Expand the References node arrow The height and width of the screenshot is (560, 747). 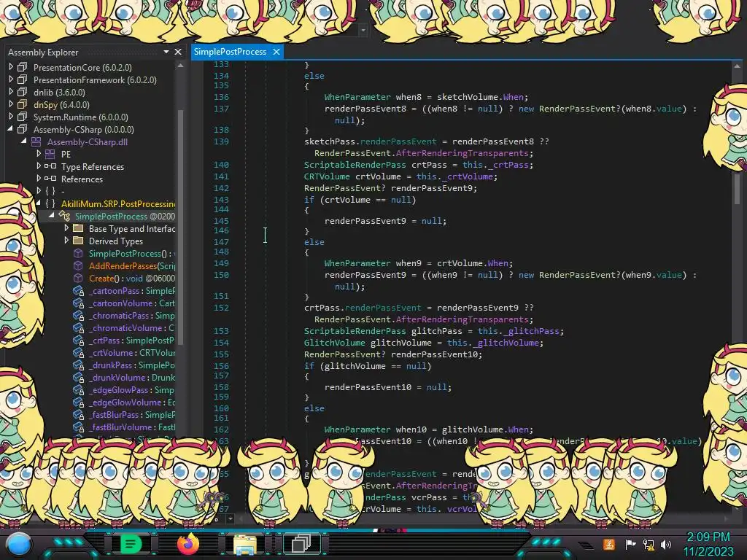[39, 179]
